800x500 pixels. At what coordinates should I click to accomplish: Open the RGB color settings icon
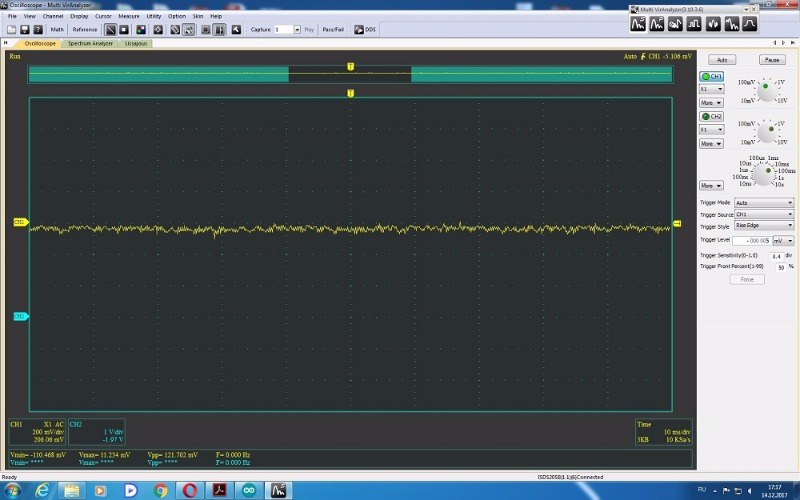141,30
